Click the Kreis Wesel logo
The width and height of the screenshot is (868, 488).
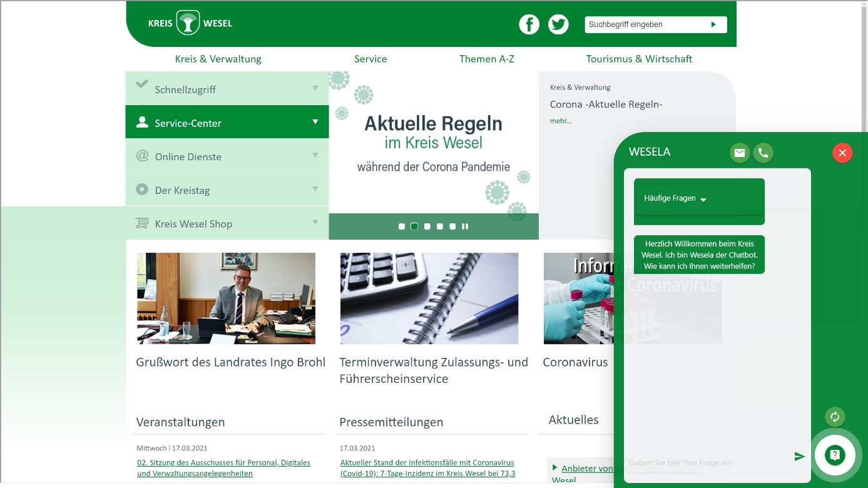pos(190,23)
